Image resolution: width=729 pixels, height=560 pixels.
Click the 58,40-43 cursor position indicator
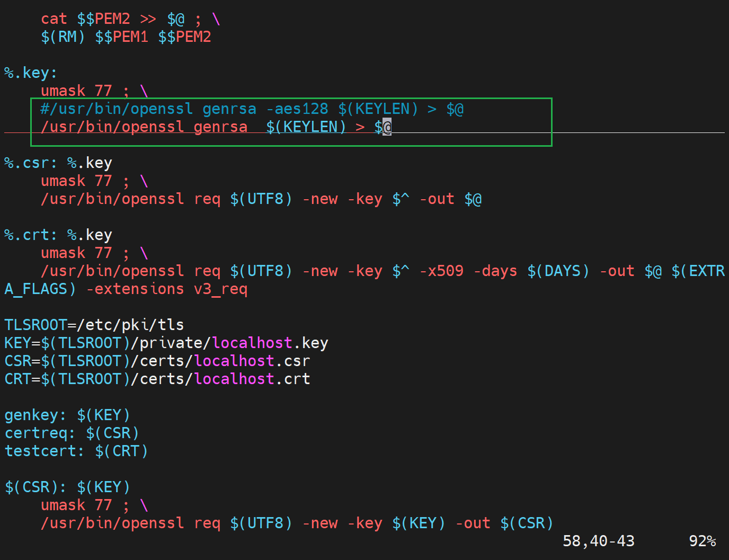pyautogui.click(x=598, y=541)
